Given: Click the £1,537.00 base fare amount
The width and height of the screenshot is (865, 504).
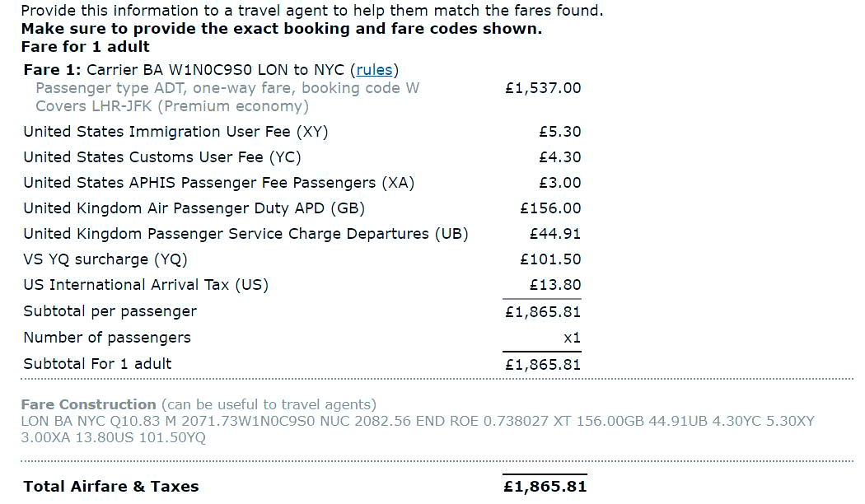Looking at the screenshot, I should coord(543,88).
